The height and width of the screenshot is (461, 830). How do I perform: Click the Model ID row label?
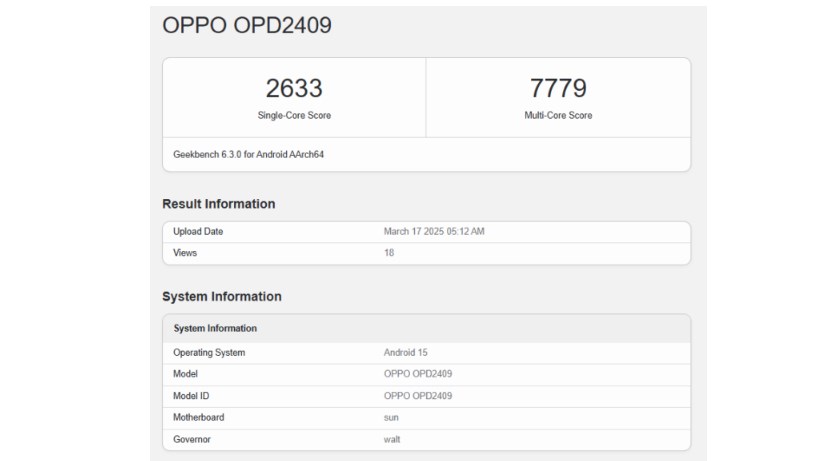(x=191, y=396)
